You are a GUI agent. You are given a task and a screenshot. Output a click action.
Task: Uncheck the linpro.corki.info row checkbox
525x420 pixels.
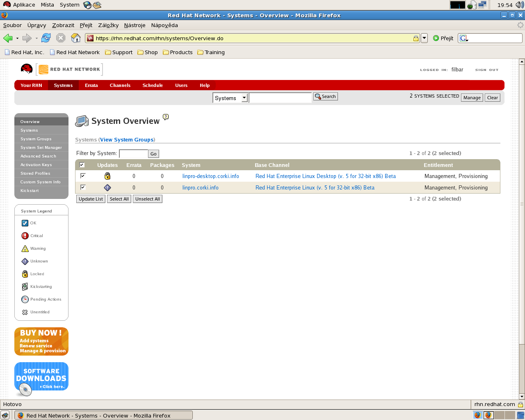click(x=83, y=187)
